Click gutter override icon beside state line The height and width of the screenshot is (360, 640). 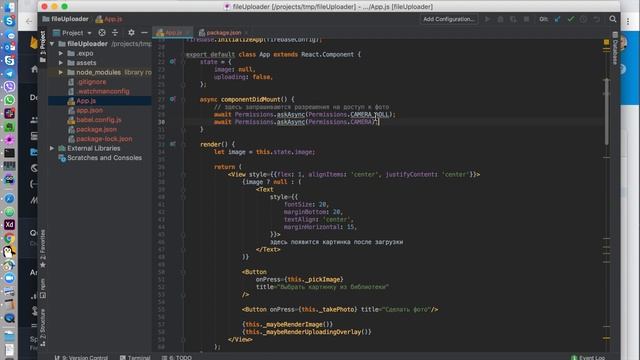coord(172,62)
